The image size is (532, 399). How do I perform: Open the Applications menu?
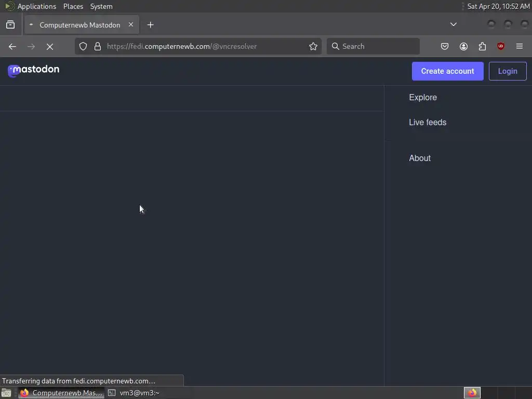[37, 6]
